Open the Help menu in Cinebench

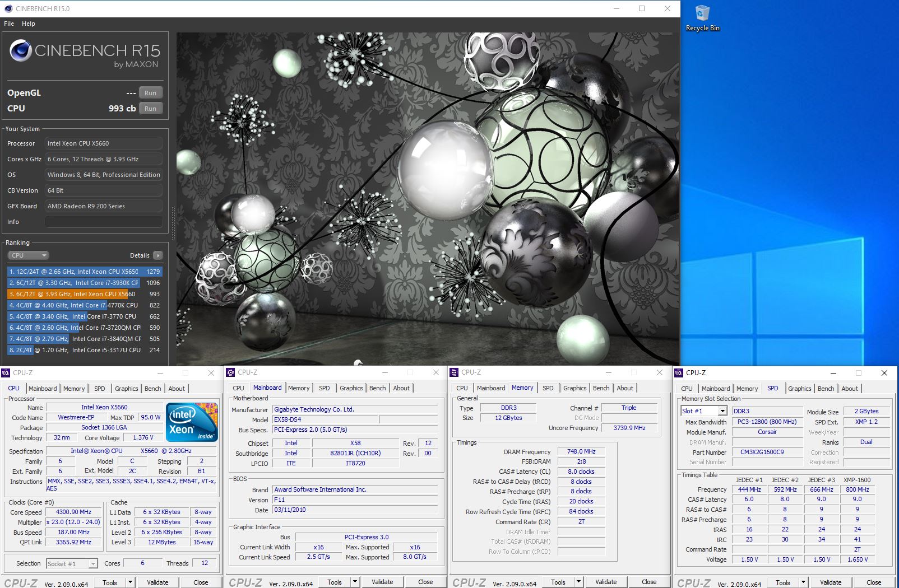[29, 24]
